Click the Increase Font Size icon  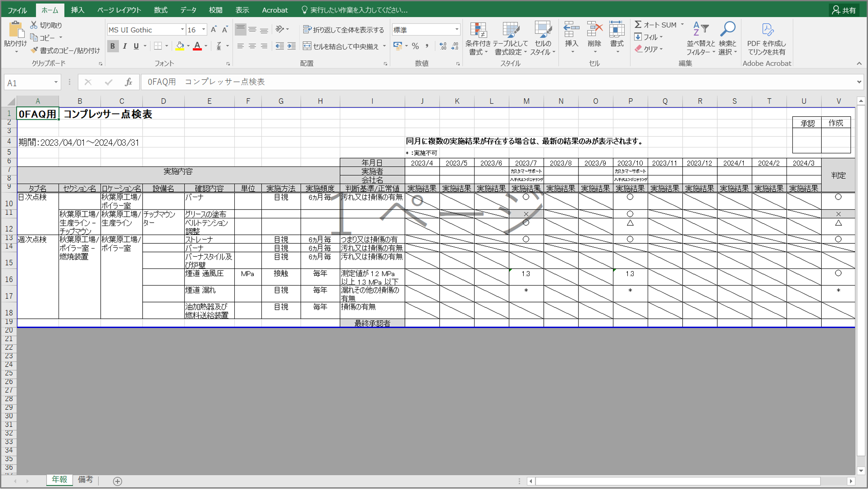click(x=214, y=29)
